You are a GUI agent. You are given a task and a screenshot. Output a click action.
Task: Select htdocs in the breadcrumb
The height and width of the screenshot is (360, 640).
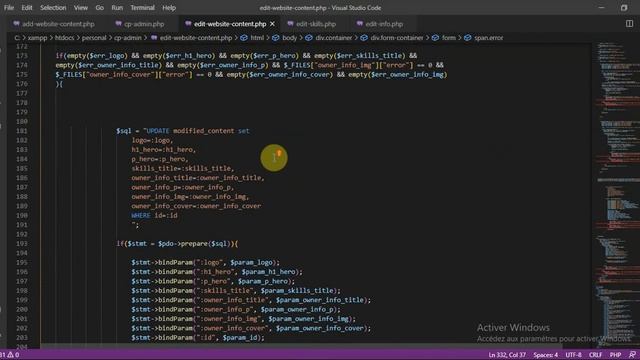tap(64, 38)
